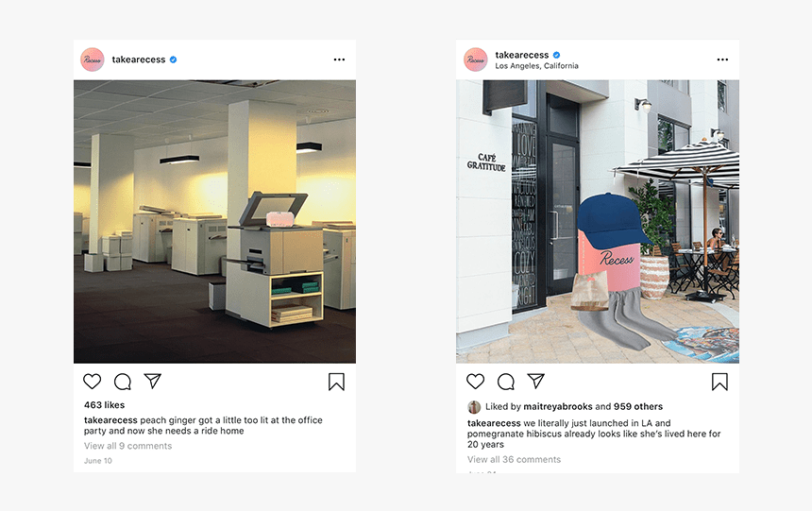Open three-dot menu on the Los Angeles post
Screen dimensions: 812x511
[722, 60]
